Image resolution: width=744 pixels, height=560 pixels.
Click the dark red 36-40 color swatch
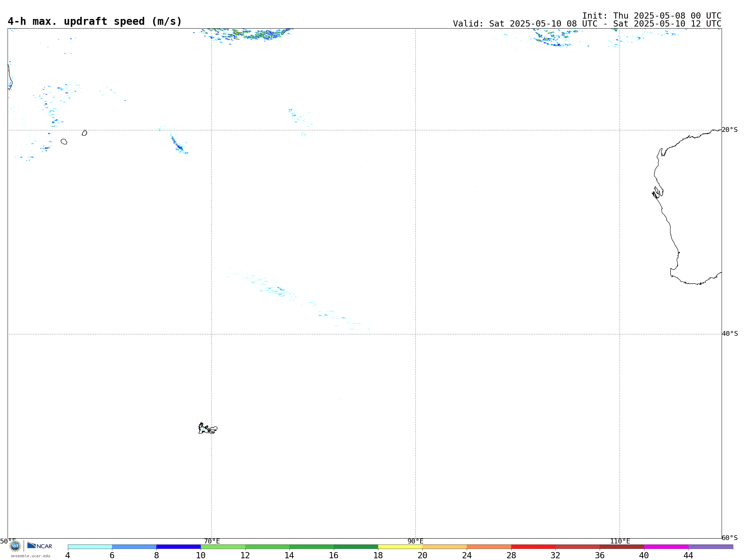622,547
